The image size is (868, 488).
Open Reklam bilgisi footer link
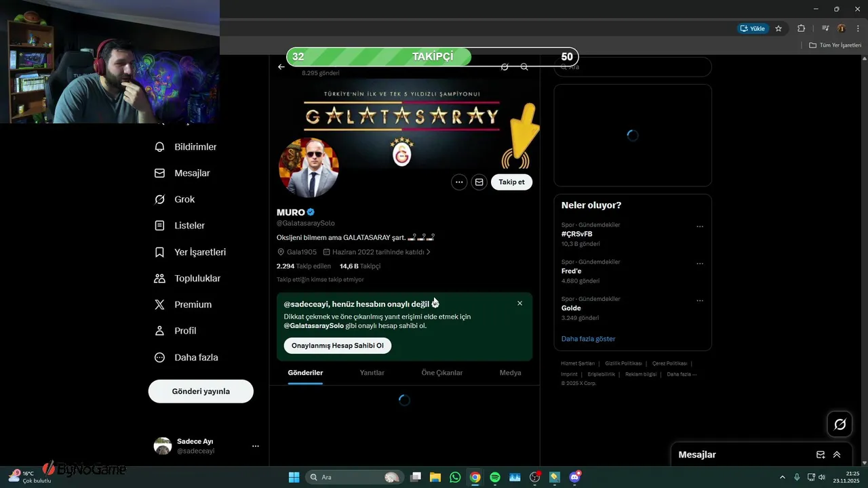pos(641,374)
